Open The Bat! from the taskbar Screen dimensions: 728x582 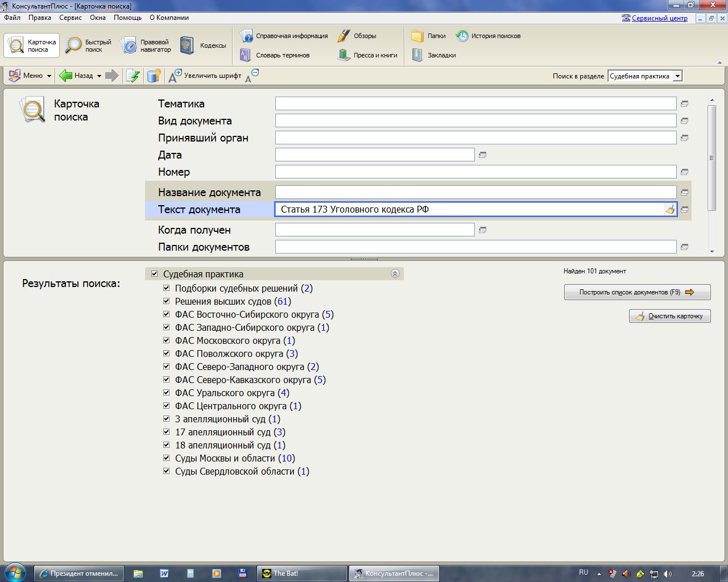pos(301,573)
